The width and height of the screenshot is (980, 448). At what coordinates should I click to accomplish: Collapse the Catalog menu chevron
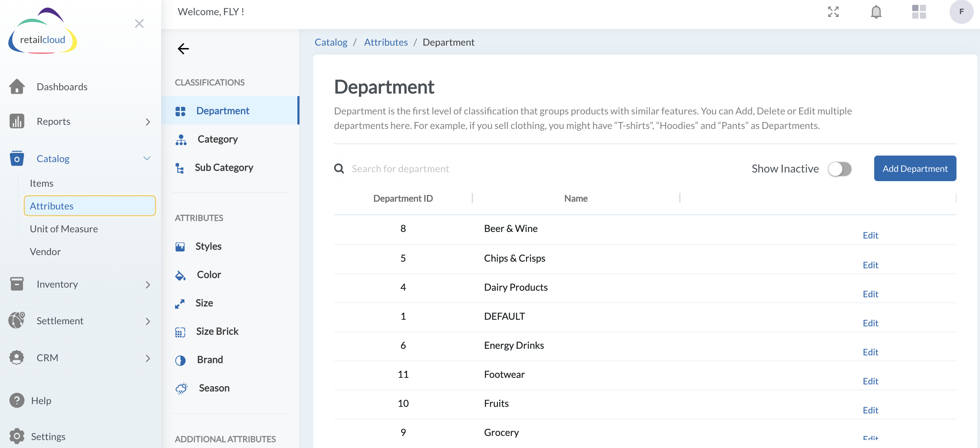point(147,158)
